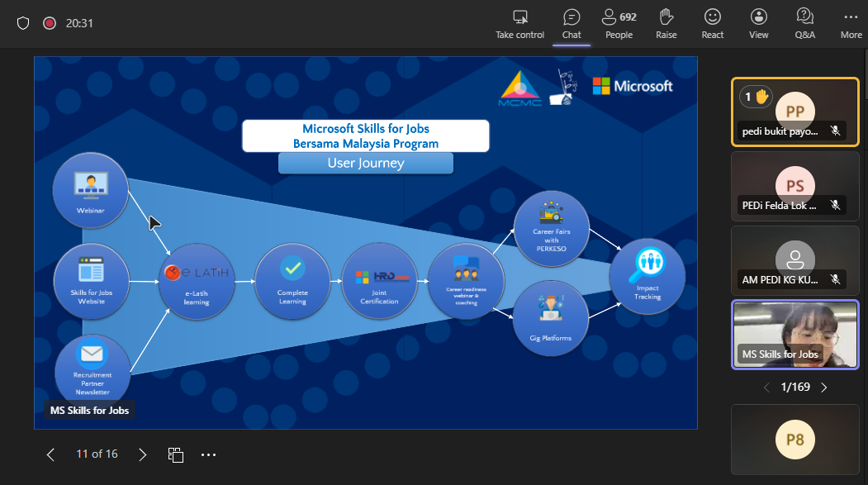The width and height of the screenshot is (868, 485).
Task: Open slide grid view icon
Action: pyautogui.click(x=175, y=454)
